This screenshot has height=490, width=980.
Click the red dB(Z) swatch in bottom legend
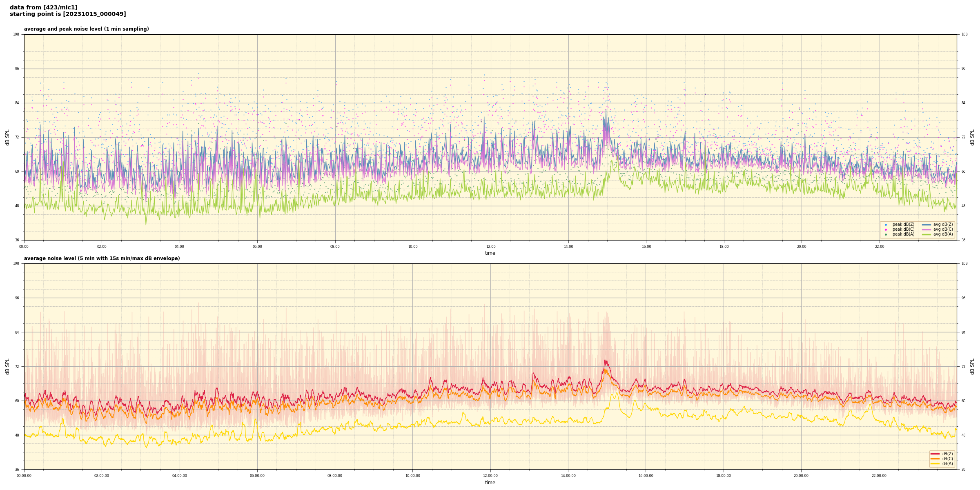pos(935,454)
